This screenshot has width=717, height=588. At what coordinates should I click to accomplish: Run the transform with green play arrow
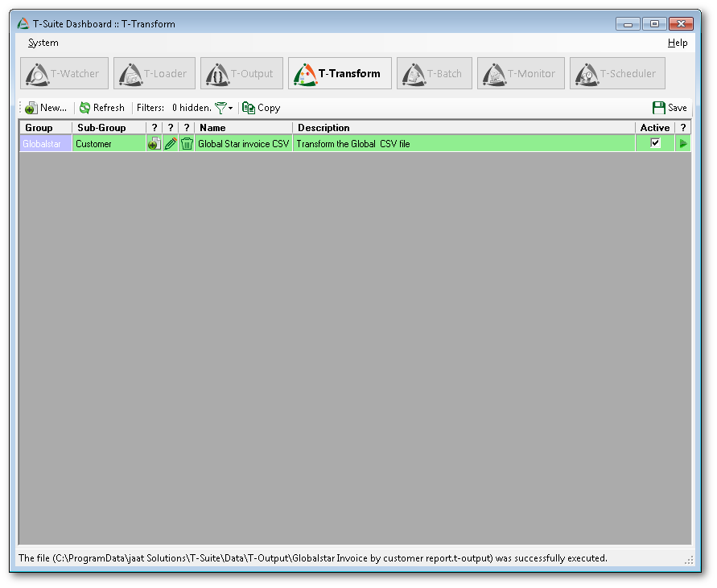683,143
